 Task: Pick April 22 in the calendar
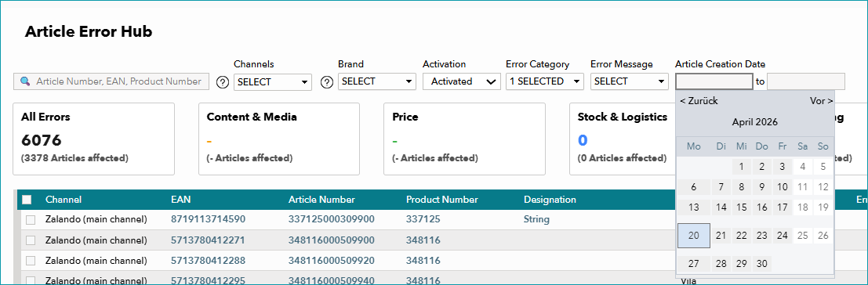741,236
